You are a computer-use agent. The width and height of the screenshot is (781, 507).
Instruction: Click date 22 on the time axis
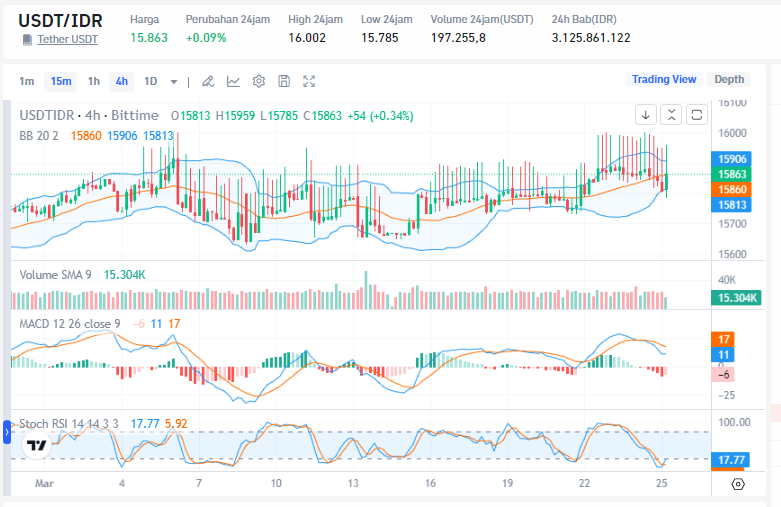pos(584,483)
